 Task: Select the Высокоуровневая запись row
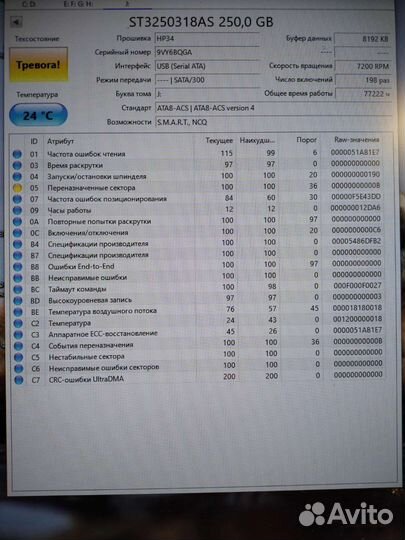pos(198,299)
